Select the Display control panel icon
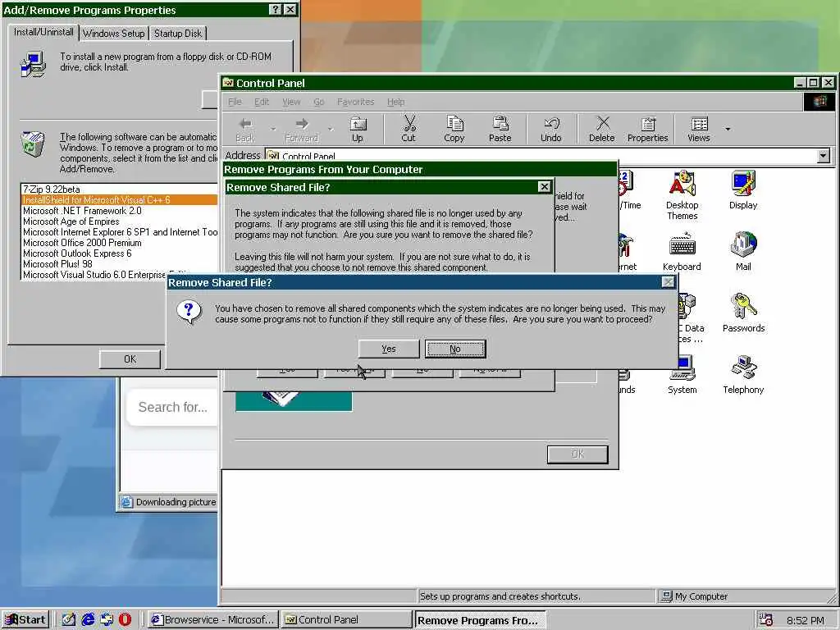 tap(743, 189)
